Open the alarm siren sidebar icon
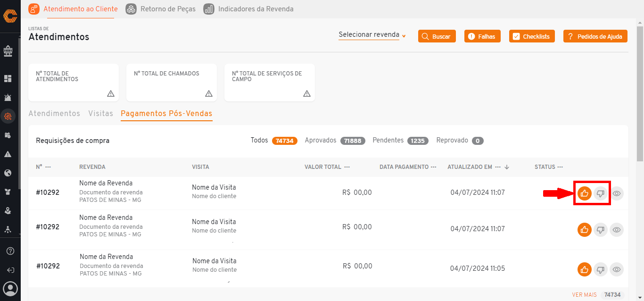The width and height of the screenshot is (644, 301). [8, 97]
